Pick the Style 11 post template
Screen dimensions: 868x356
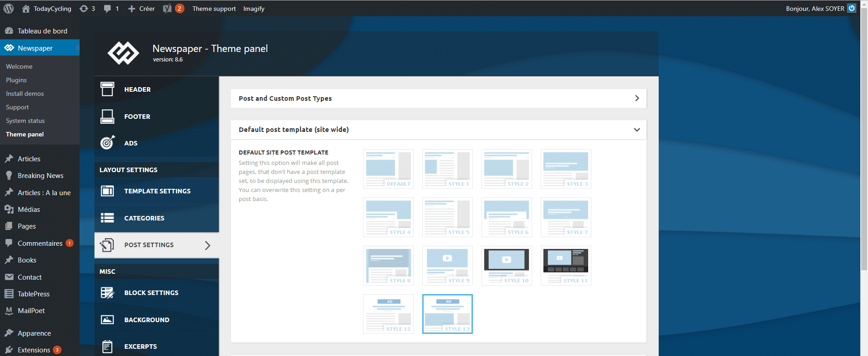(x=566, y=266)
